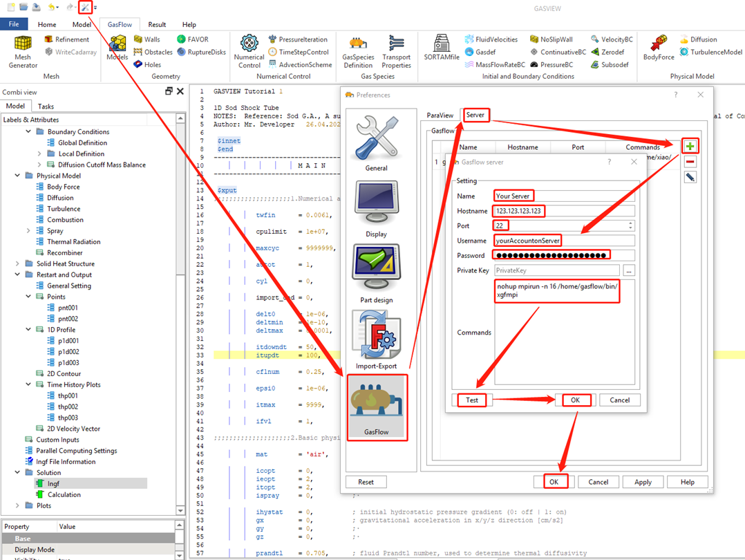Screen dimensions: 745x560
Task: Select thp002 under Time History Plots
Action: pyautogui.click(x=68, y=407)
